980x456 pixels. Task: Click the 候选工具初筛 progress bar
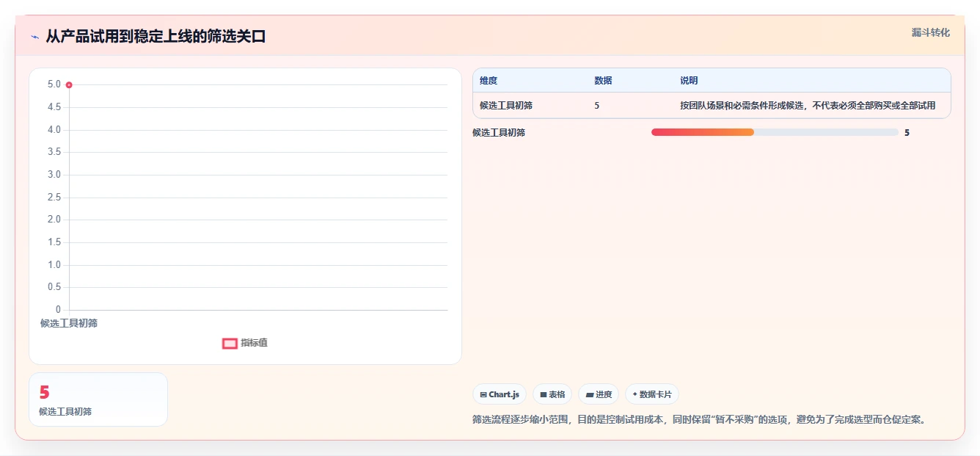(x=775, y=132)
